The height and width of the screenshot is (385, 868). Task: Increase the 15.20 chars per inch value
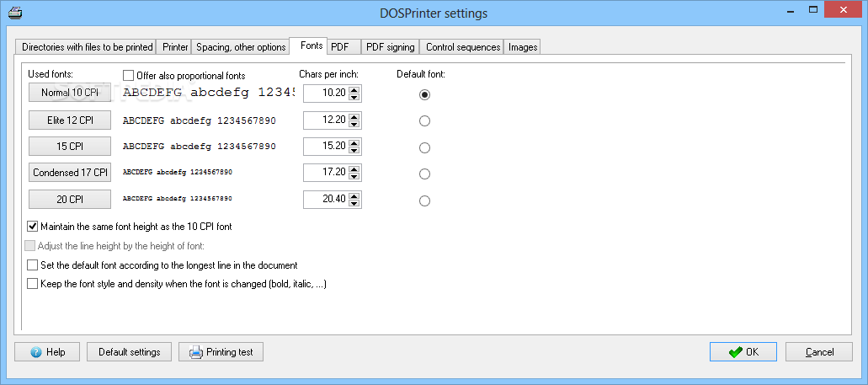coord(354,142)
